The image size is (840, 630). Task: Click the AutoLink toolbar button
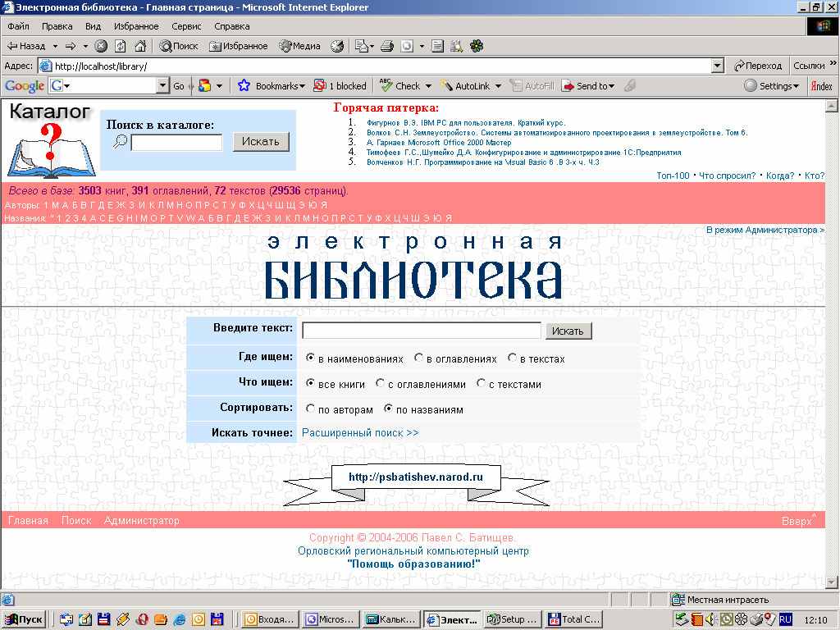point(465,85)
